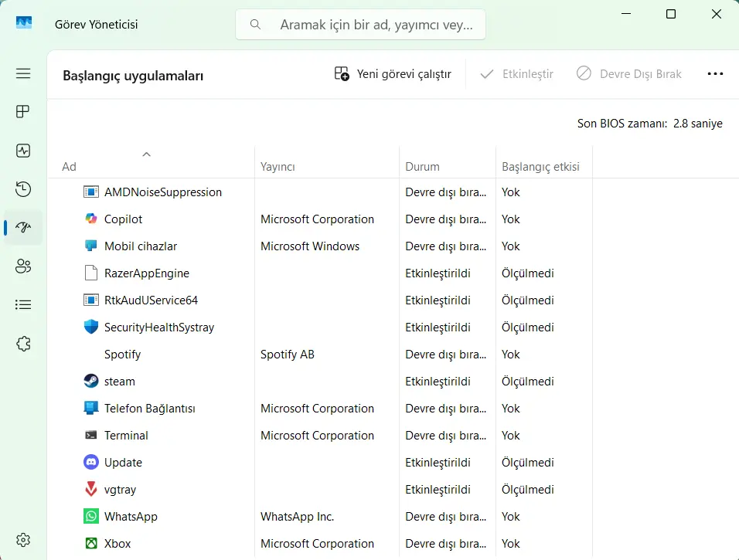
Task: Focus the search box at top
Action: [360, 25]
